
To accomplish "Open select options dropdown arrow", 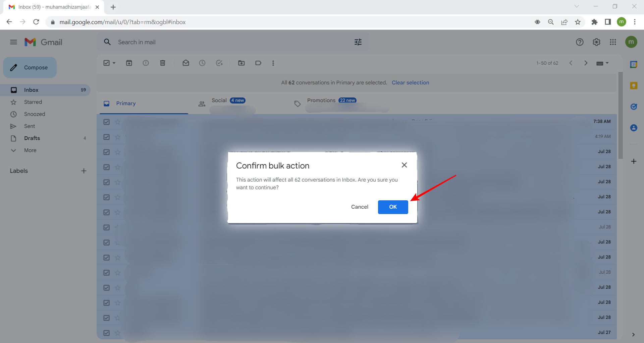I will [x=114, y=63].
